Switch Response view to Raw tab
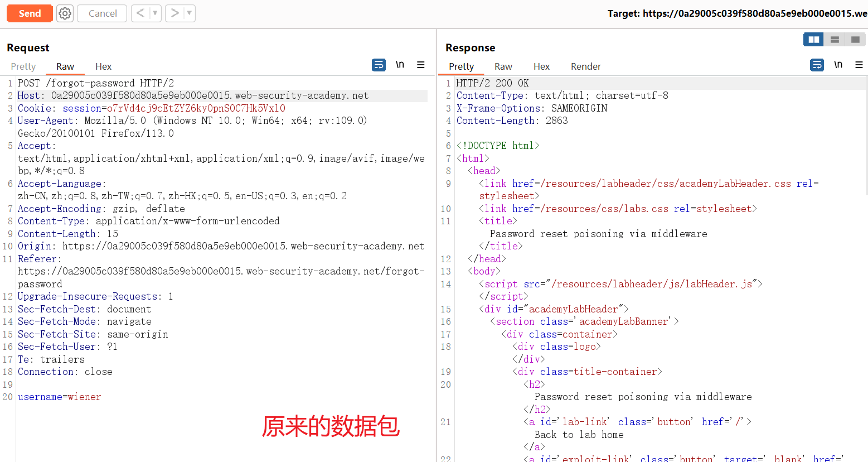 click(503, 66)
